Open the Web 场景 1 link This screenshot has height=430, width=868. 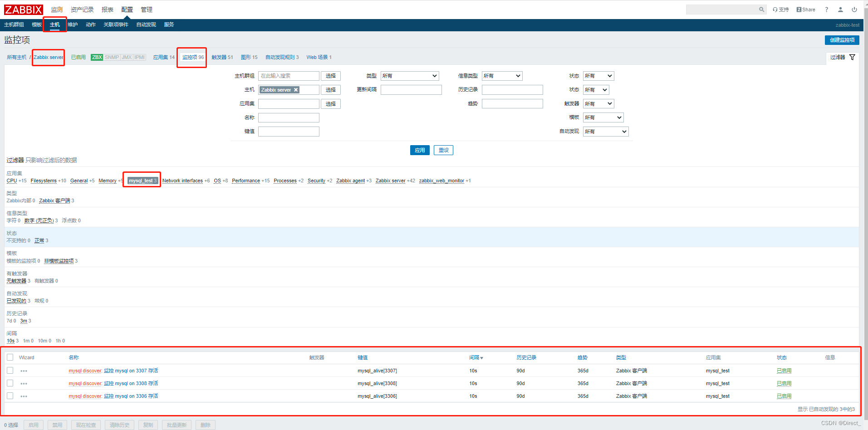pos(319,57)
